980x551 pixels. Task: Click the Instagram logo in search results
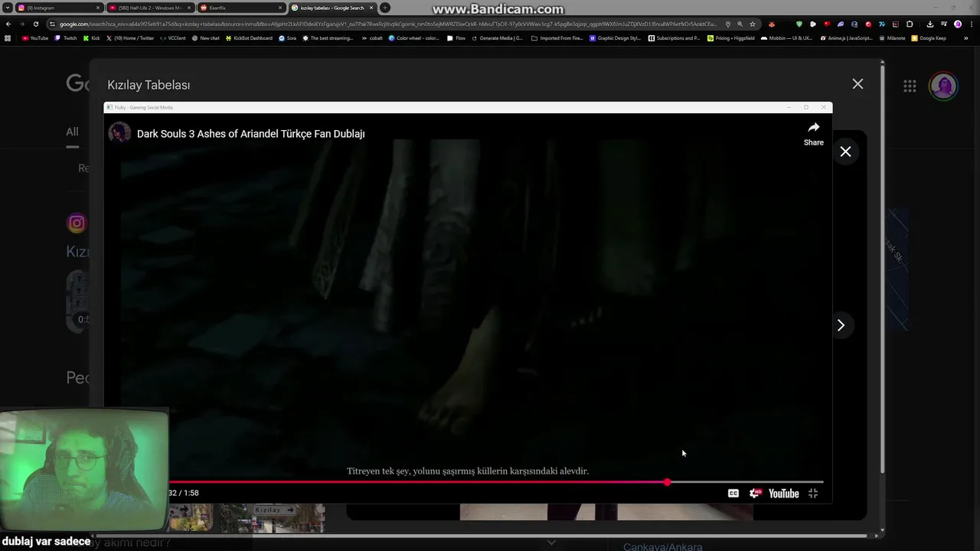click(77, 223)
